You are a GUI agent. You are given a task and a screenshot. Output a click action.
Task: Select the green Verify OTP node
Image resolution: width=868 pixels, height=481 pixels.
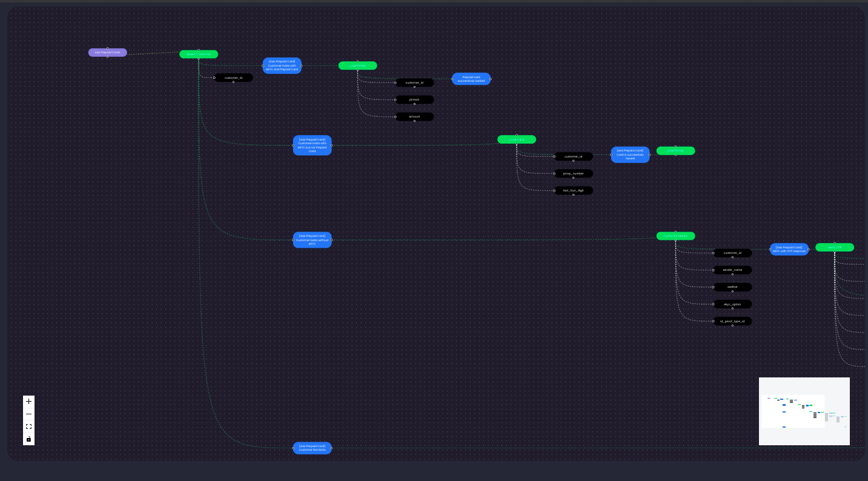point(835,247)
